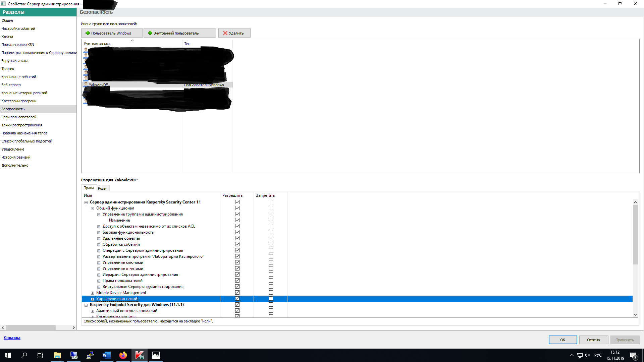This screenshot has height=362, width=644.
Task: Collapse the Общий функционал node
Action: tap(92, 208)
